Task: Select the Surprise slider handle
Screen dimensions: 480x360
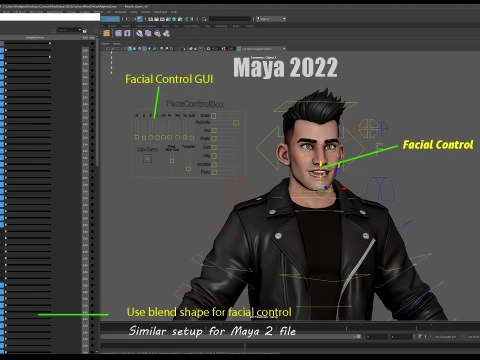Action: (214, 164)
